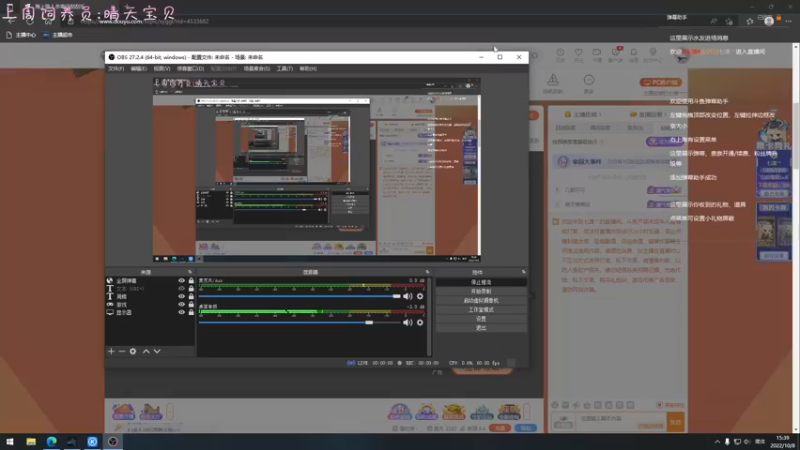
Task: Click the PC客户端 orange button
Action: (661, 82)
